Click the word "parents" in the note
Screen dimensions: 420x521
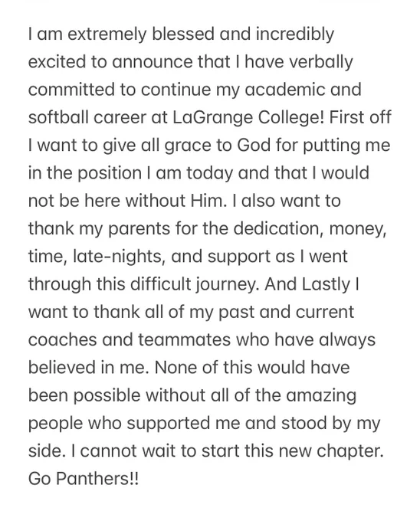(x=139, y=229)
